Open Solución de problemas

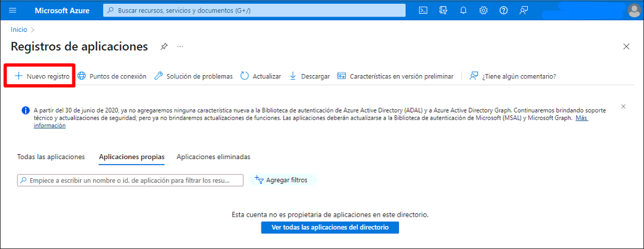[x=194, y=76]
